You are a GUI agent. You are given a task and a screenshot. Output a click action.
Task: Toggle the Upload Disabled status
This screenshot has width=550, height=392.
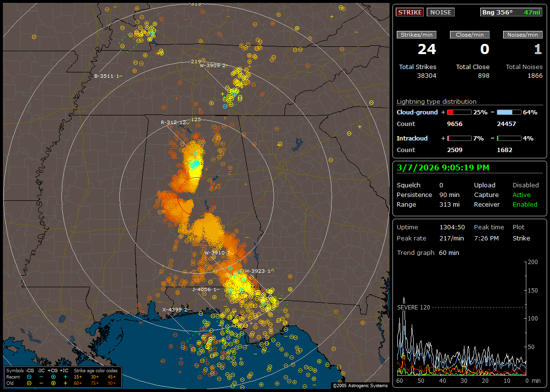pyautogui.click(x=525, y=185)
